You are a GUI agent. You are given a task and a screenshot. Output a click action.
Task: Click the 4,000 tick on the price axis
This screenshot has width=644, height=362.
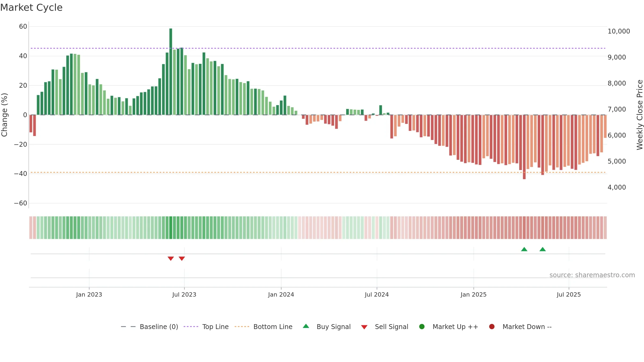click(617, 187)
